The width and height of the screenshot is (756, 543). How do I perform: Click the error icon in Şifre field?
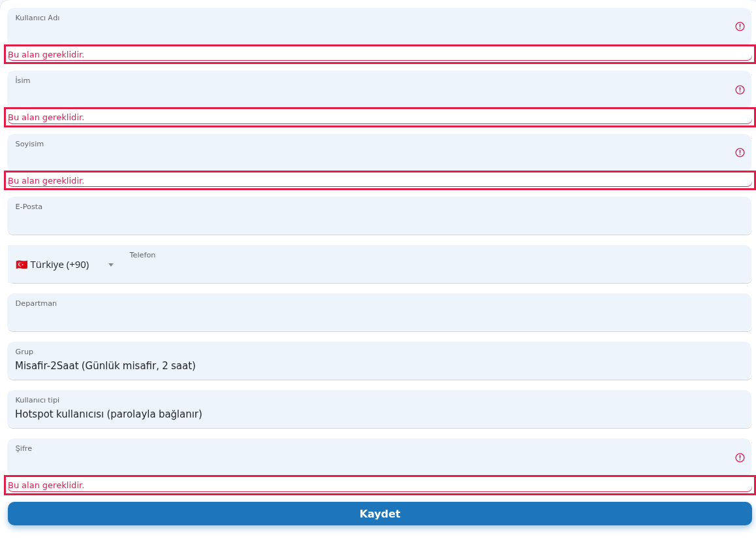740,457
